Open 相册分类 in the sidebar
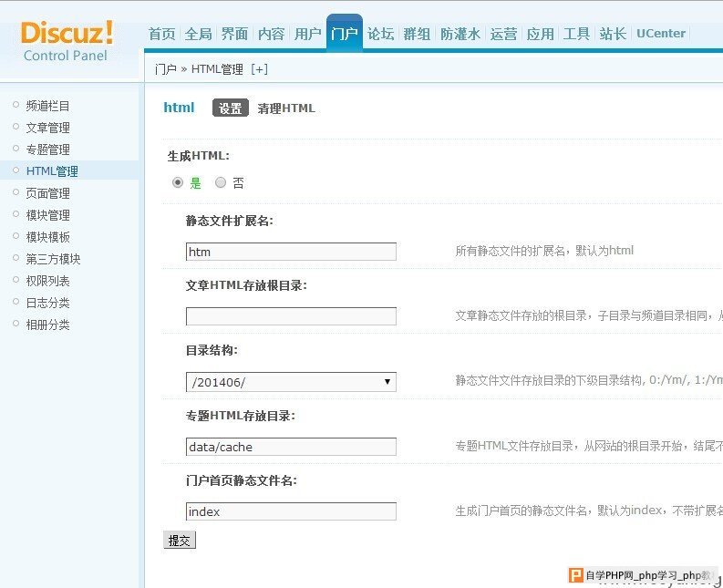The width and height of the screenshot is (723, 588). point(48,325)
